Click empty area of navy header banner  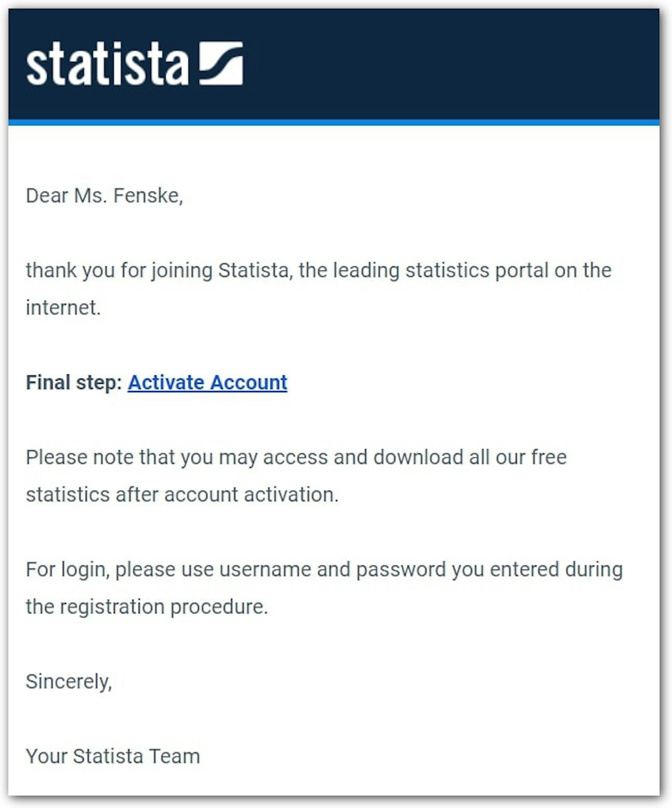450,63
